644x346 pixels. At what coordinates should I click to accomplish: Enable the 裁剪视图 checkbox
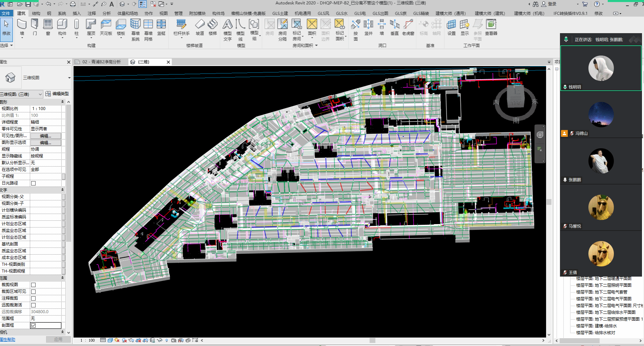coord(33,285)
